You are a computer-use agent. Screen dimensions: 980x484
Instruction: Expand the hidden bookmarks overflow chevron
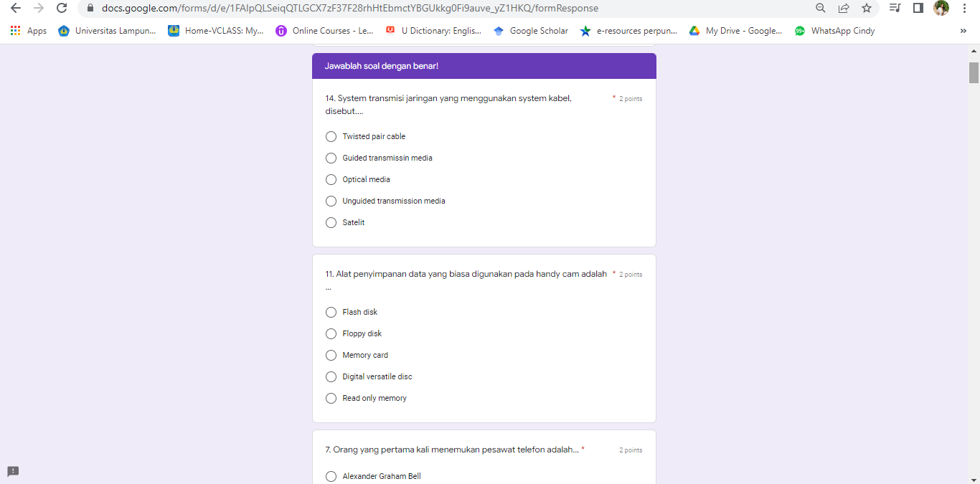963,31
